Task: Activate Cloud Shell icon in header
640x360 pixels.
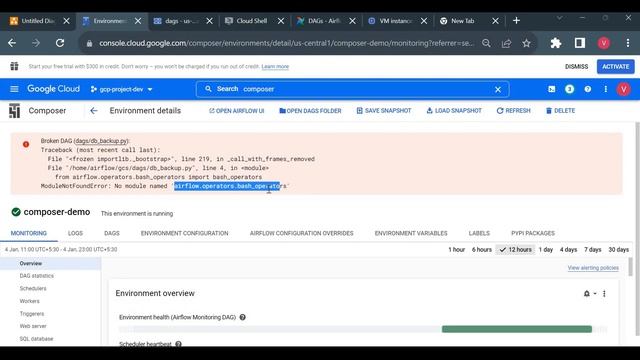Action: (551, 89)
